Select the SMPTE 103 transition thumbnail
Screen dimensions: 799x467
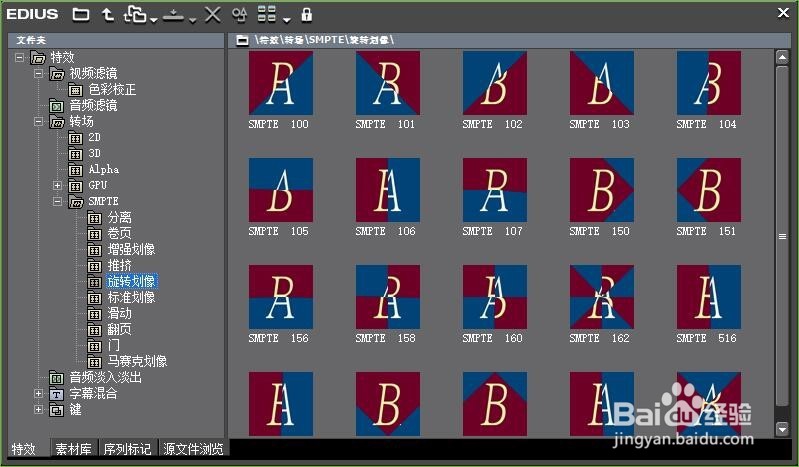click(x=601, y=83)
